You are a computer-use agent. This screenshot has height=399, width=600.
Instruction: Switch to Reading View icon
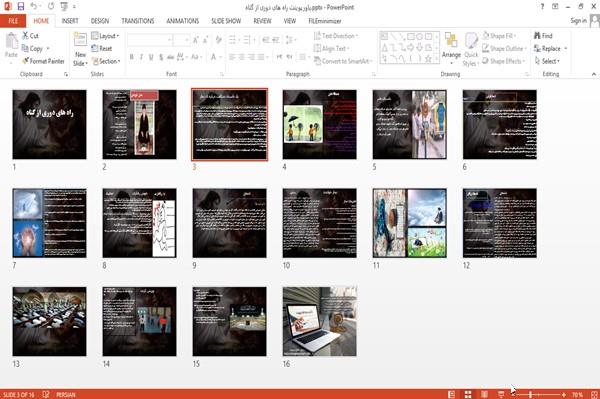click(x=484, y=394)
